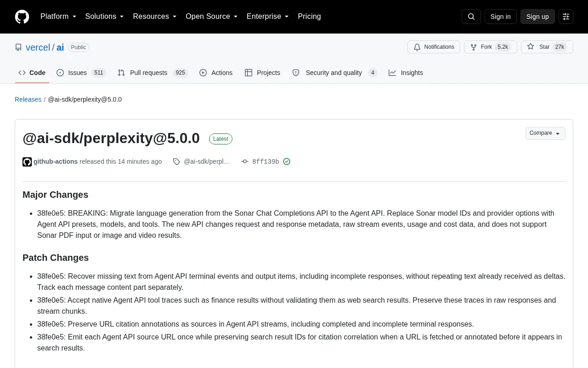Image resolution: width=588 pixels, height=368 pixels.
Task: Open commit 8ff139b link
Action: pos(266,161)
